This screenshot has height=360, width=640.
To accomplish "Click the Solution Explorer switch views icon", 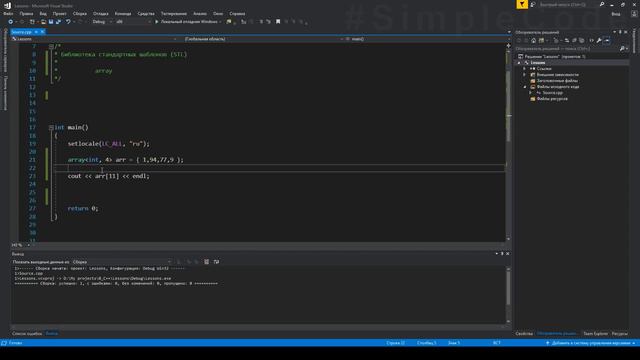I will point(541,40).
